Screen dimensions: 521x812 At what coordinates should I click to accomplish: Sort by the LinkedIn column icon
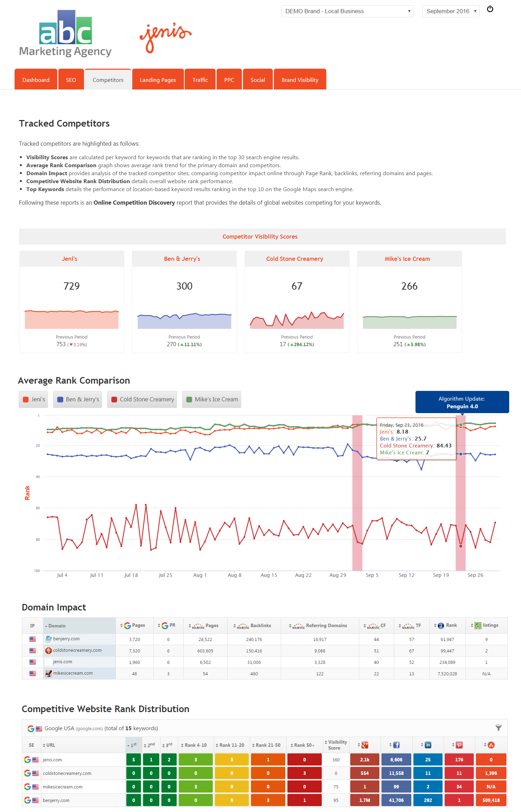[x=428, y=745]
